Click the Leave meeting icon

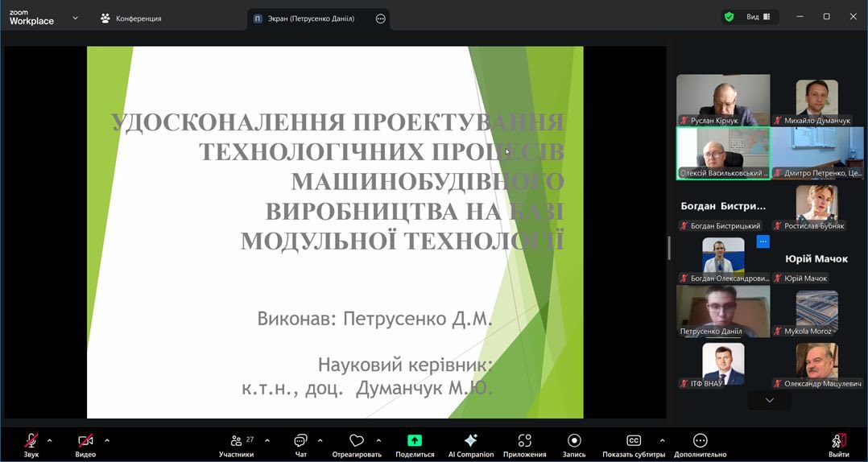point(839,441)
